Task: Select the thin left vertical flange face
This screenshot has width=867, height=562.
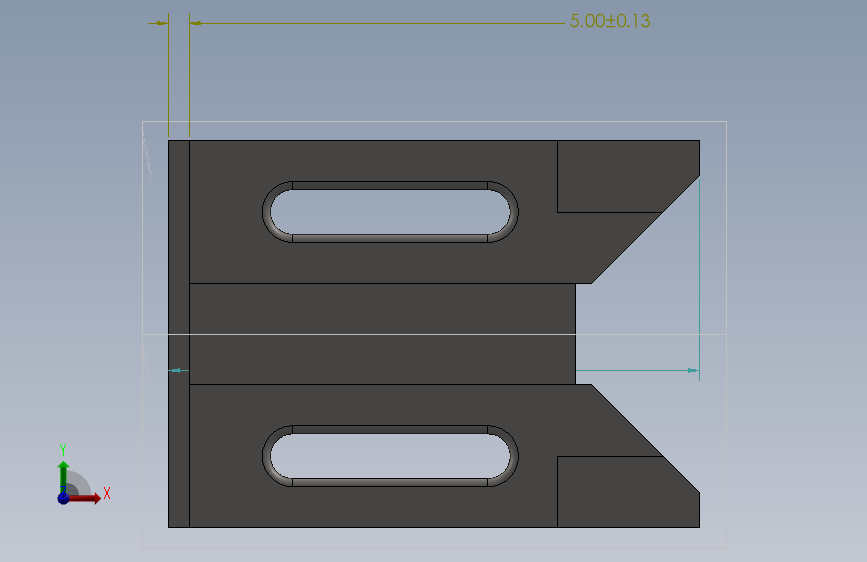Action: (179, 334)
